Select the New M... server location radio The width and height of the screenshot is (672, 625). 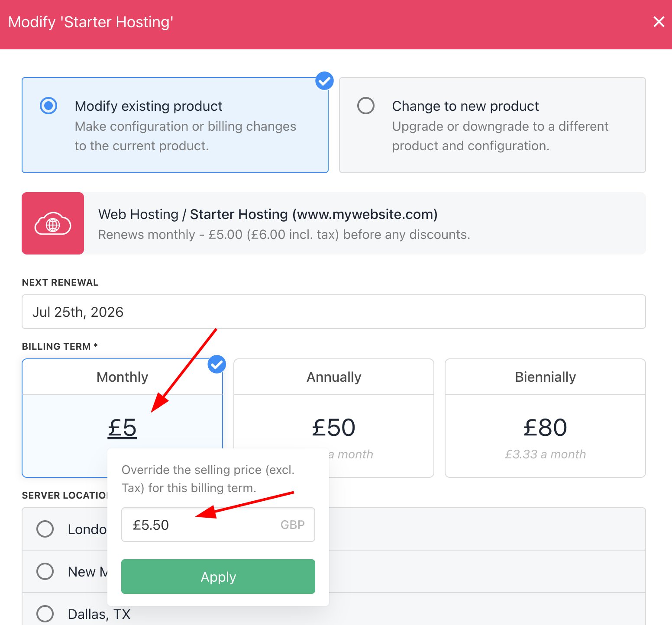(x=45, y=571)
